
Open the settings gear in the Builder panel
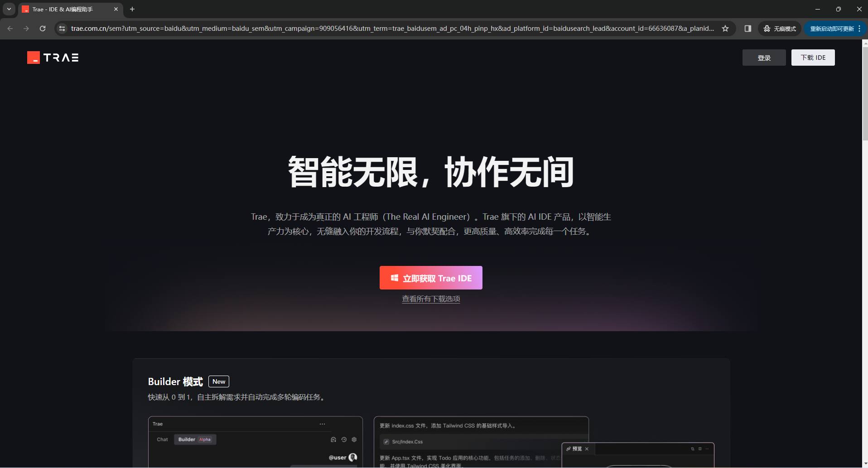354,439
